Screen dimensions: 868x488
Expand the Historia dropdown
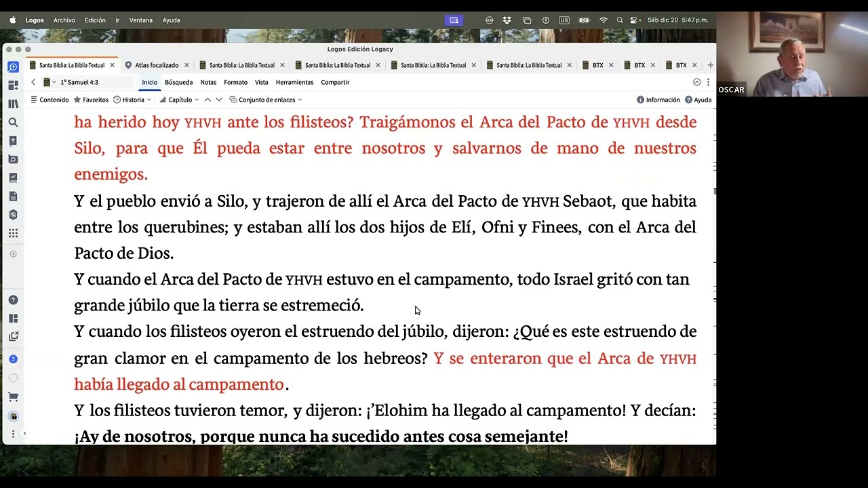132,100
